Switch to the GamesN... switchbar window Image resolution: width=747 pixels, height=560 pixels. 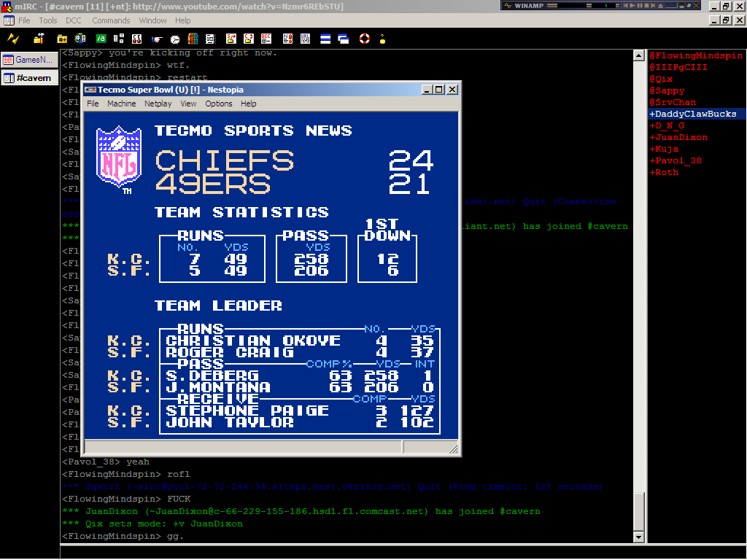30,60
